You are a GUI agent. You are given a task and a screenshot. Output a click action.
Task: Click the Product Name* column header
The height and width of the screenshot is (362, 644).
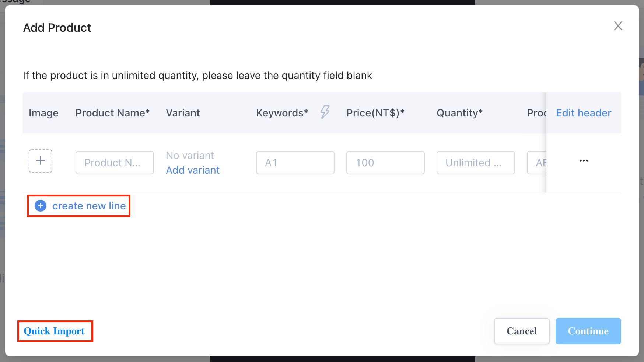click(112, 113)
